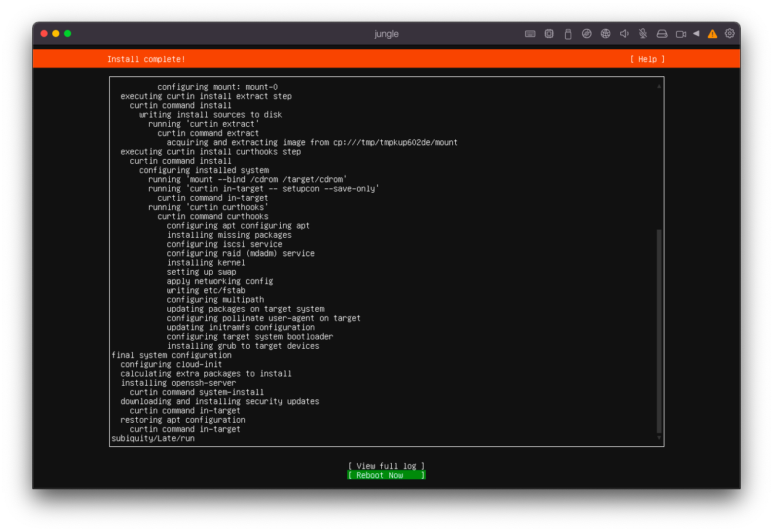Click the keyboard icon in the toolbar
This screenshot has width=773, height=532.
530,34
